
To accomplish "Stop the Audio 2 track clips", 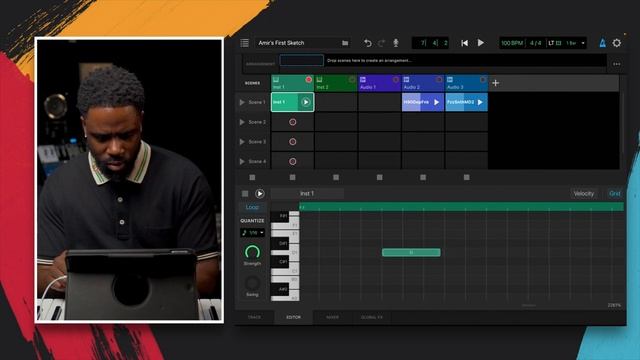I will coord(423,177).
